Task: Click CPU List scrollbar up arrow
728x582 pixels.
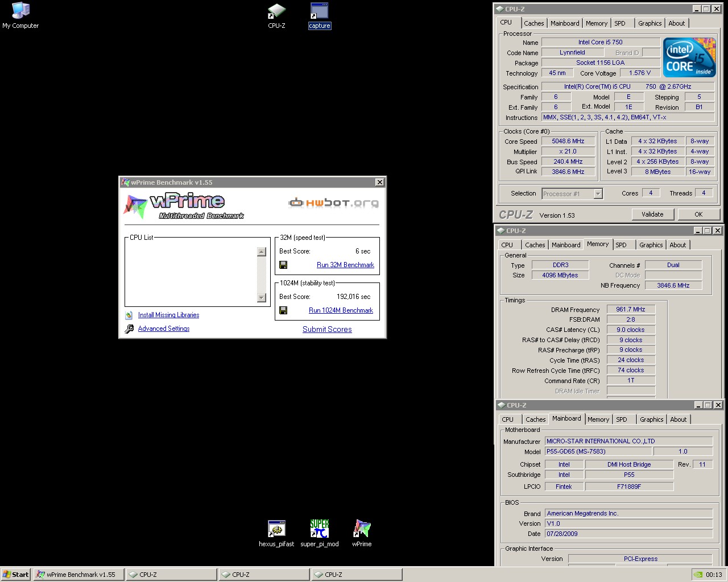Action: pos(262,252)
